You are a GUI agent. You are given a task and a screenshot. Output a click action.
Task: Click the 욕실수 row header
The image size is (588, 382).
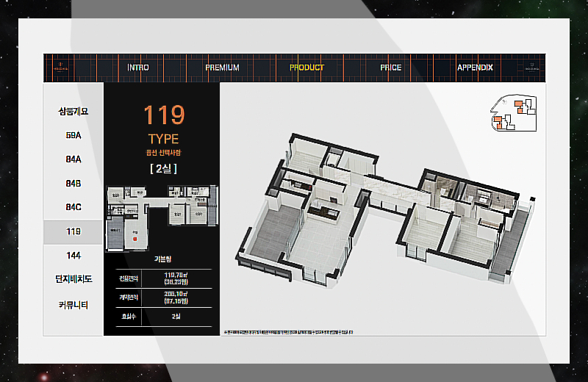pyautogui.click(x=128, y=317)
